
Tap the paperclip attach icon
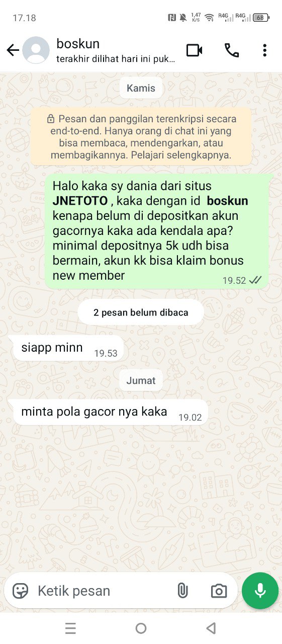pyautogui.click(x=182, y=591)
